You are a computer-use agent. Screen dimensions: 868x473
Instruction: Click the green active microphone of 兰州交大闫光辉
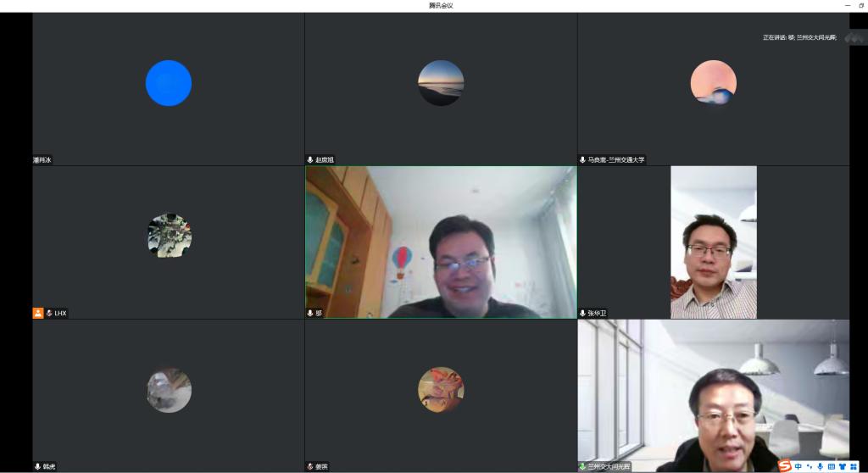(582, 466)
